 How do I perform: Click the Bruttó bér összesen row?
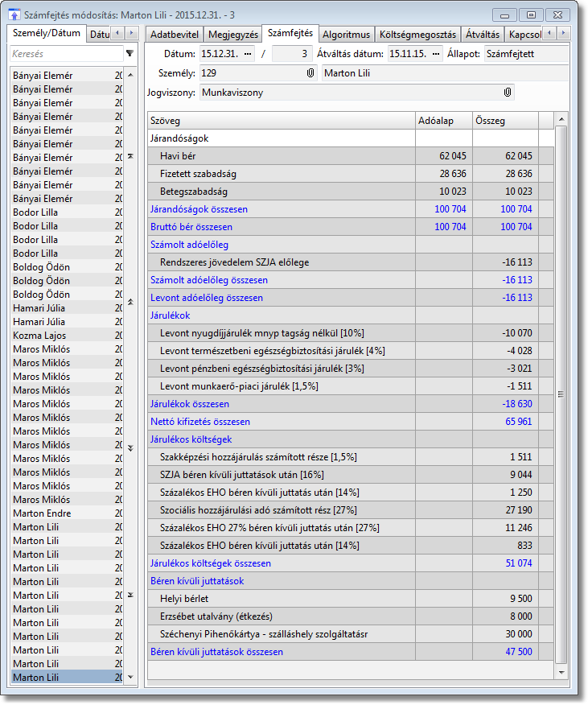pos(351,227)
